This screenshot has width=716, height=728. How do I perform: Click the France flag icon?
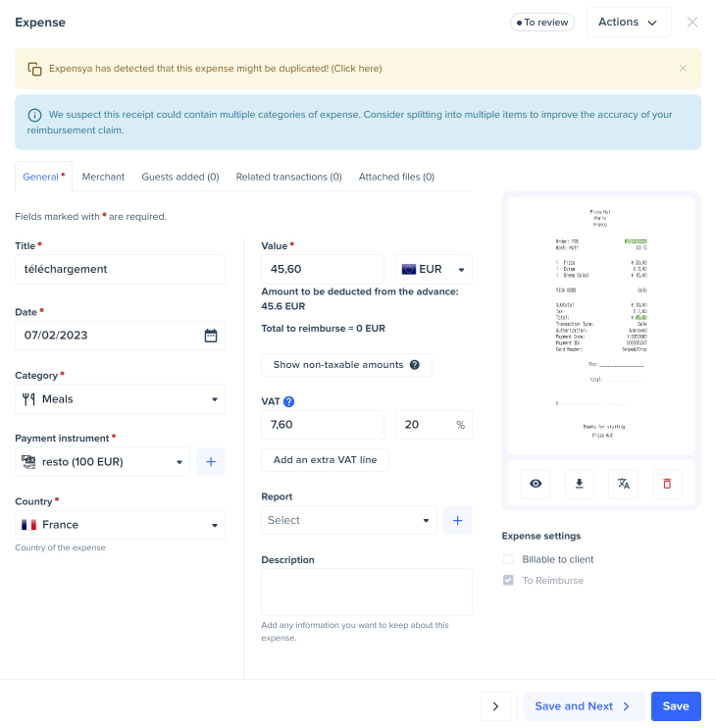pyautogui.click(x=28, y=525)
